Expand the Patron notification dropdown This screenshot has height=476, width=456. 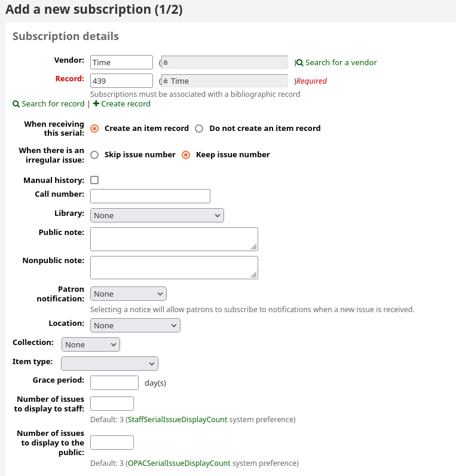point(128,294)
